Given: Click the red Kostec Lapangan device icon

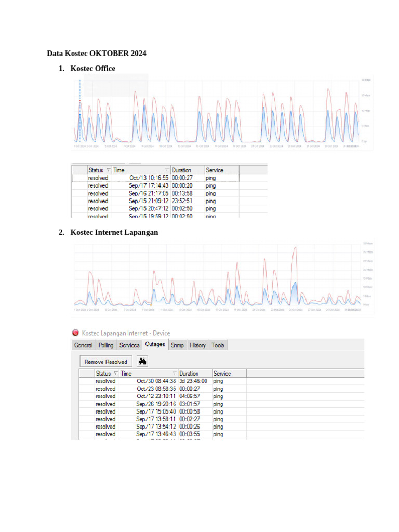Looking at the screenshot, I should pyautogui.click(x=76, y=332).
